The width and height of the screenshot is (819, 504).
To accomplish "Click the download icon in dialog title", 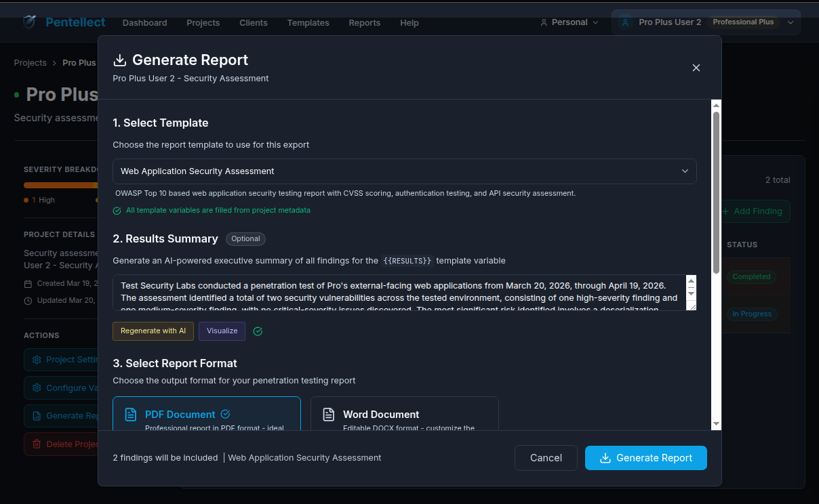I will [x=120, y=60].
